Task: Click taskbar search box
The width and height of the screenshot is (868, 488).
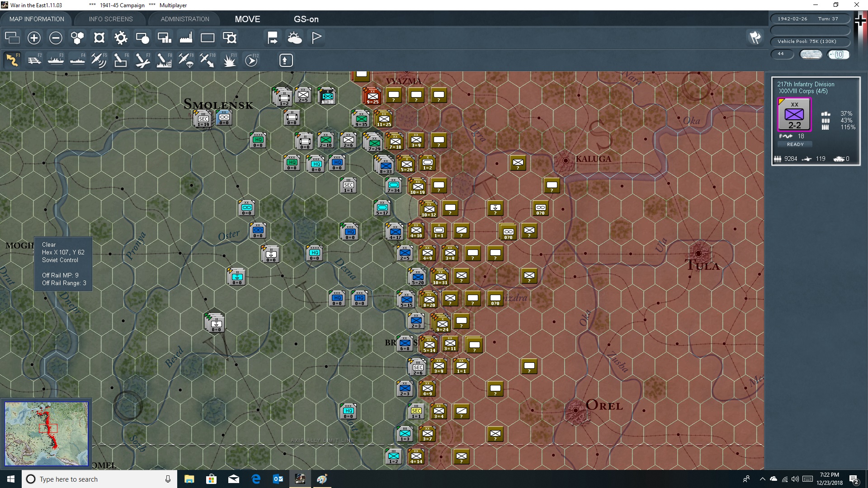Action: pyautogui.click(x=99, y=479)
